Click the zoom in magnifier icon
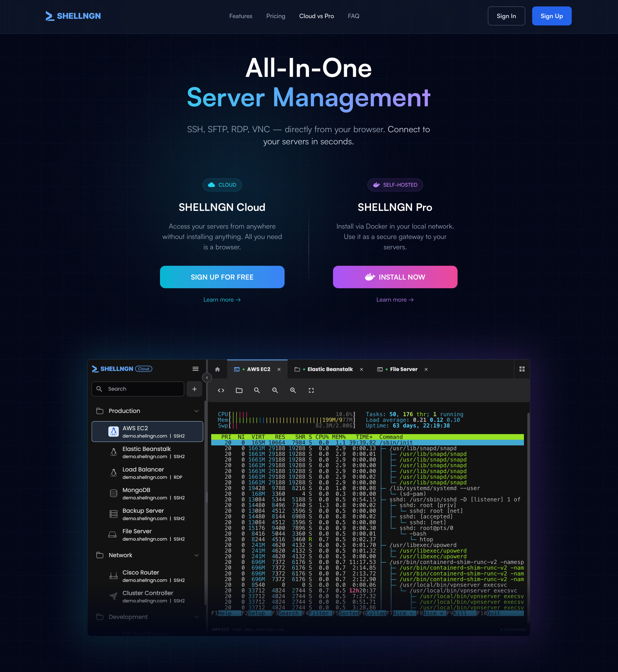The image size is (618, 672). tap(293, 390)
